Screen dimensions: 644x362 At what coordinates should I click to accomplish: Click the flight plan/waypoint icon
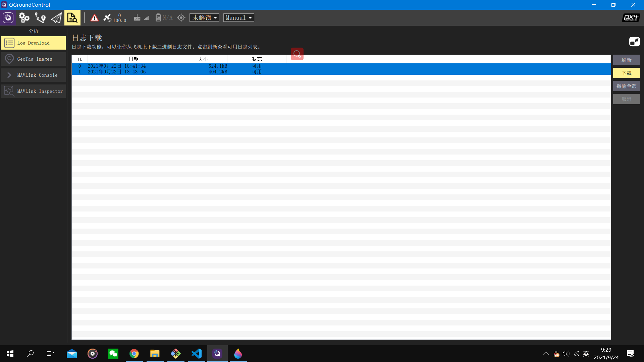(x=40, y=18)
